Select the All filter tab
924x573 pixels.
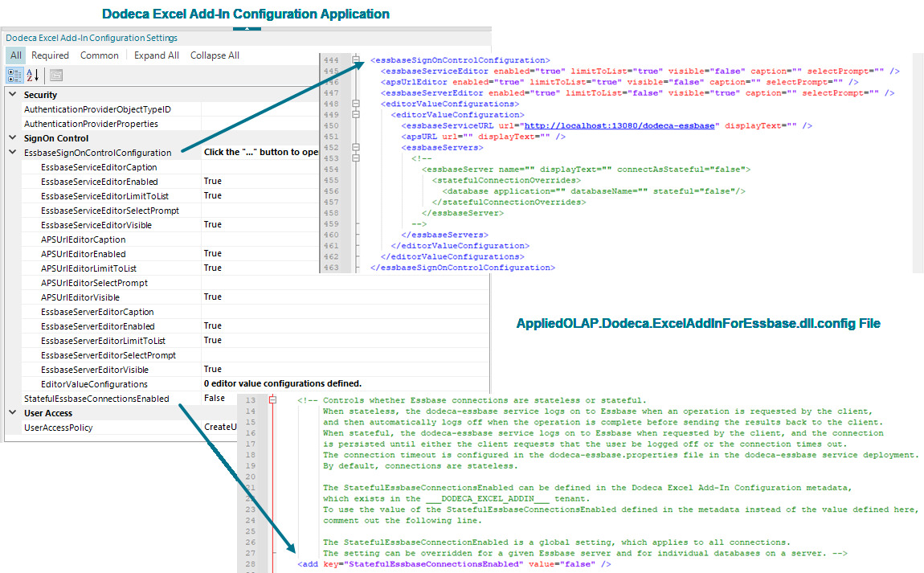[x=16, y=55]
